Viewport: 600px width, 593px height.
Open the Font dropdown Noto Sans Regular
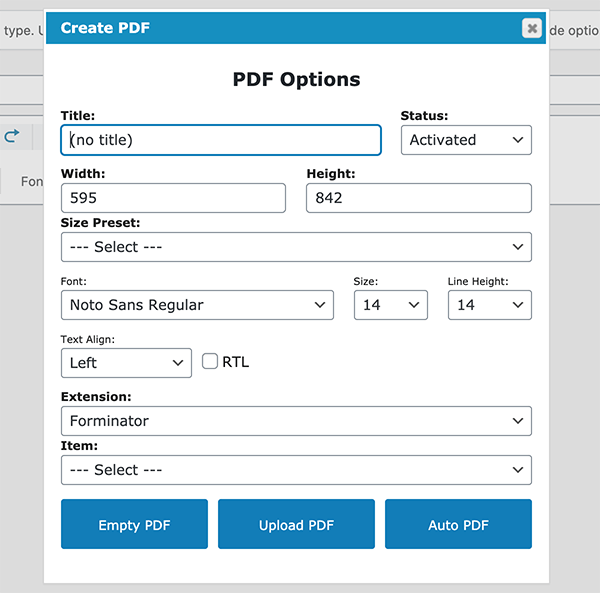click(x=197, y=305)
